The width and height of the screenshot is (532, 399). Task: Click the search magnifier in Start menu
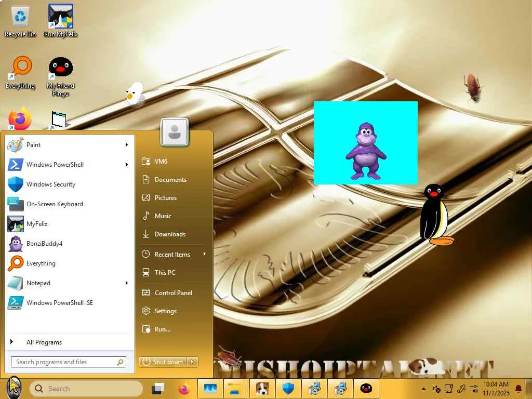point(120,362)
